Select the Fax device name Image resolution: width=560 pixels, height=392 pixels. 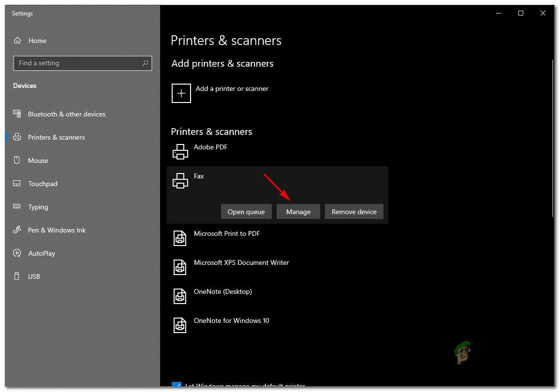click(199, 176)
